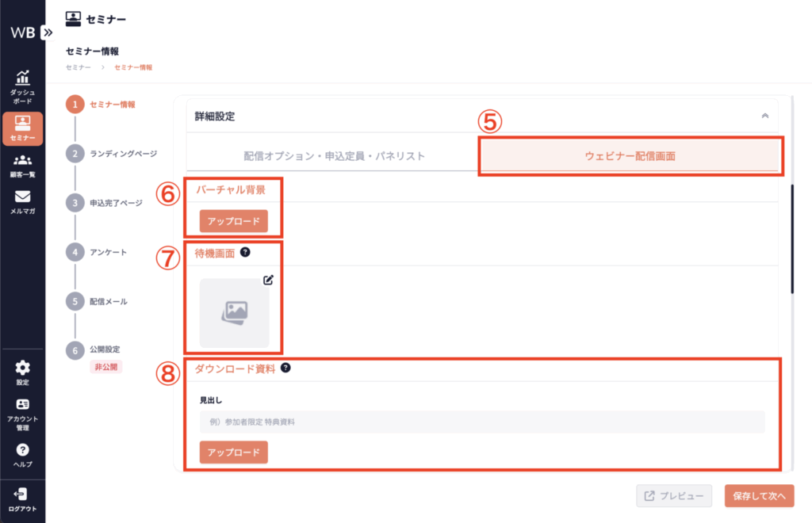
Task: Click the Help question mark icon
Action: click(x=22, y=450)
